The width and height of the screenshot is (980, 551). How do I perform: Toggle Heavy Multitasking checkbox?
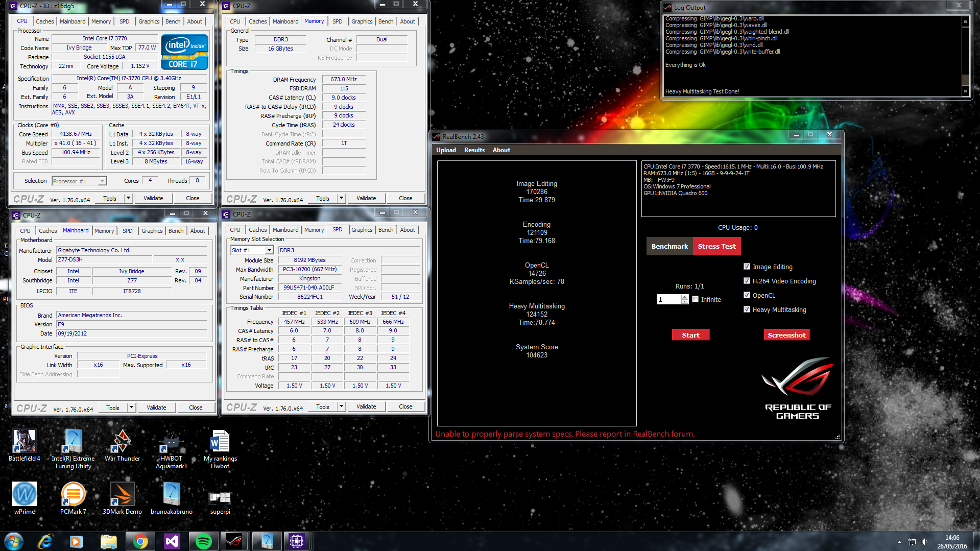[x=747, y=309]
